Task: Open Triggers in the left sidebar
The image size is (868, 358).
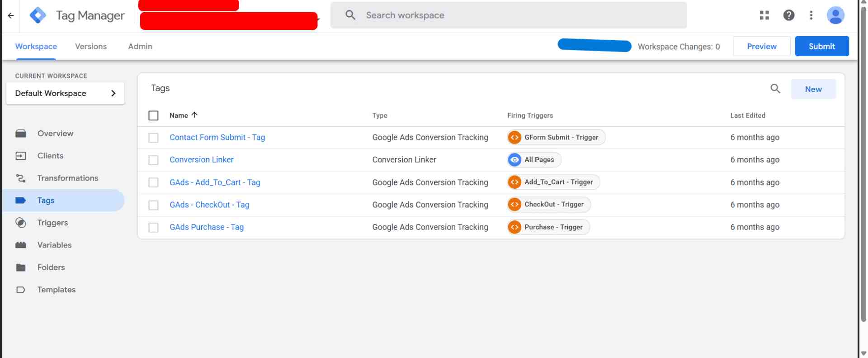Action: (52, 223)
